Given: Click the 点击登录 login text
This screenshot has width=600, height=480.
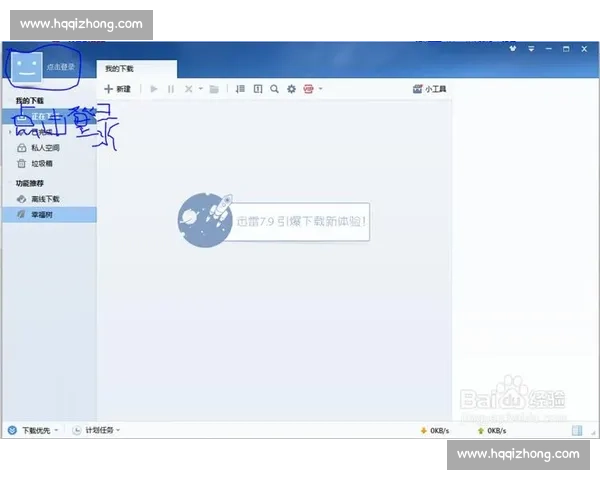Looking at the screenshot, I should [60, 67].
